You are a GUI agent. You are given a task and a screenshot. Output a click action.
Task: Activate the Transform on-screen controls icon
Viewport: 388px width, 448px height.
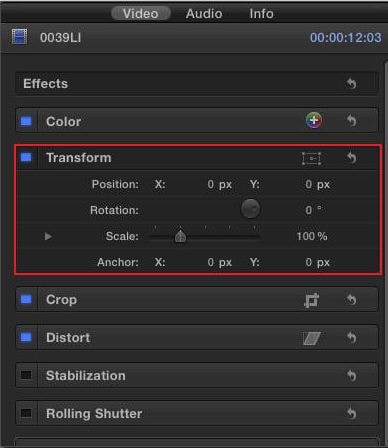pos(312,158)
